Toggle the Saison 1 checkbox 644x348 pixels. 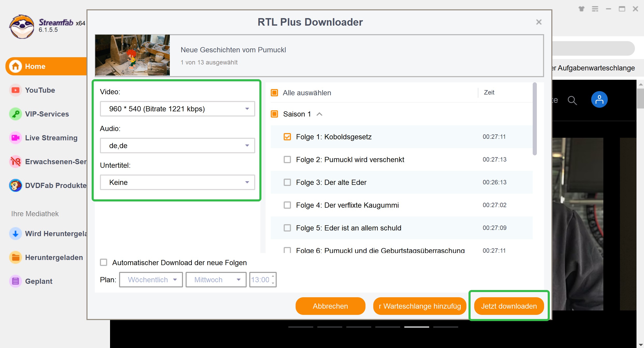[x=274, y=114]
